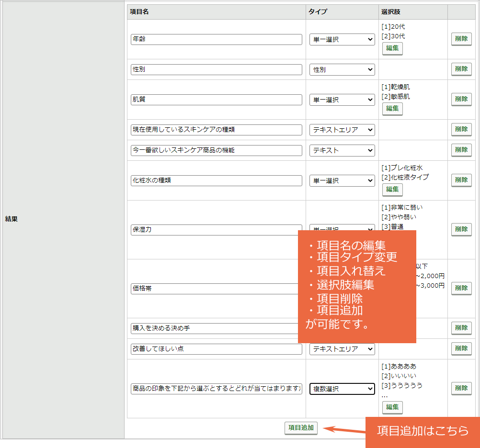480x448 pixels.
Task: Click the タイプ column header
Action: coord(318,12)
